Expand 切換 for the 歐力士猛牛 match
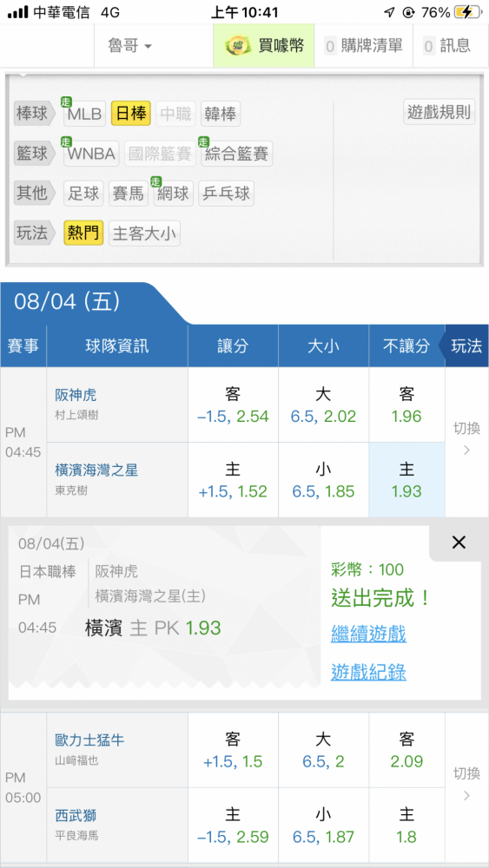This screenshot has width=489, height=868. pos(466,785)
